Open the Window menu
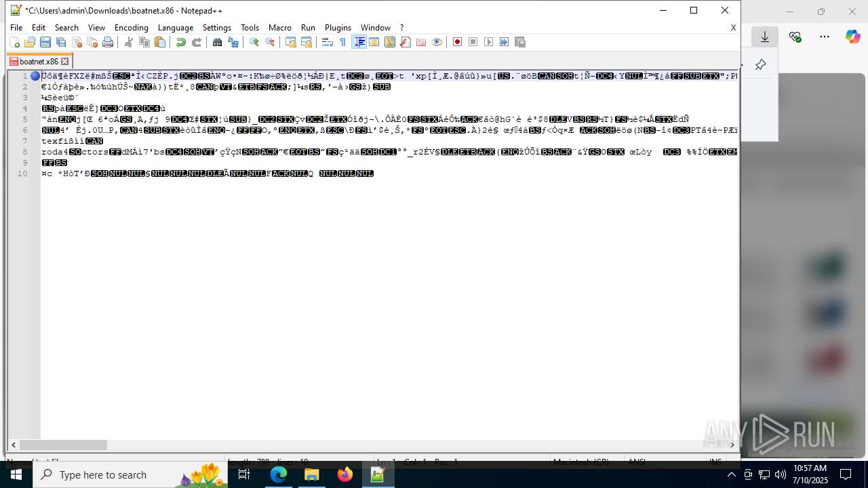This screenshot has height=488, width=868. pyautogui.click(x=375, y=28)
